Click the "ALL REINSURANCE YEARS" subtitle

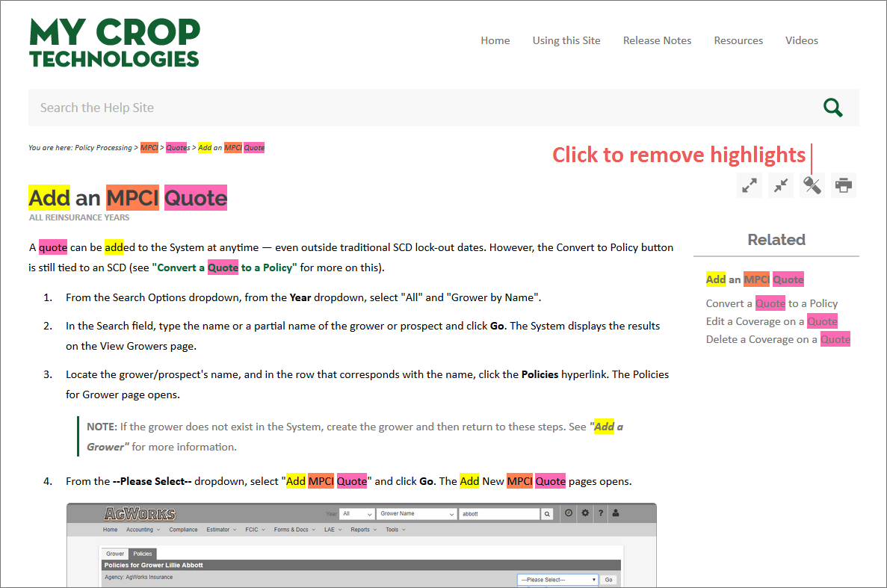[79, 217]
